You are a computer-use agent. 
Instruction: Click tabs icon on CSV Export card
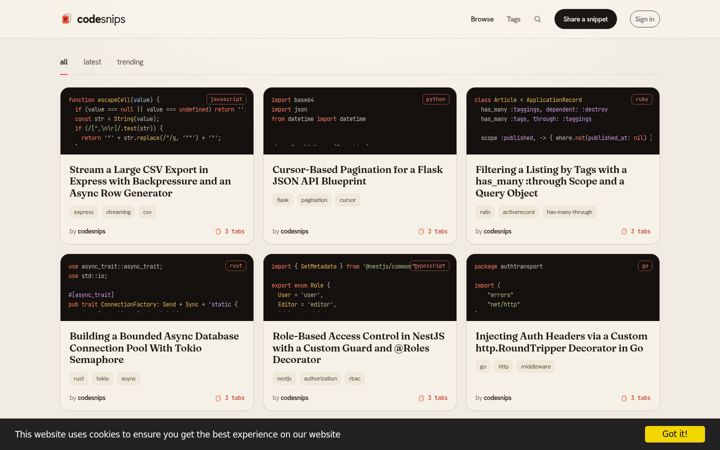coord(219,231)
